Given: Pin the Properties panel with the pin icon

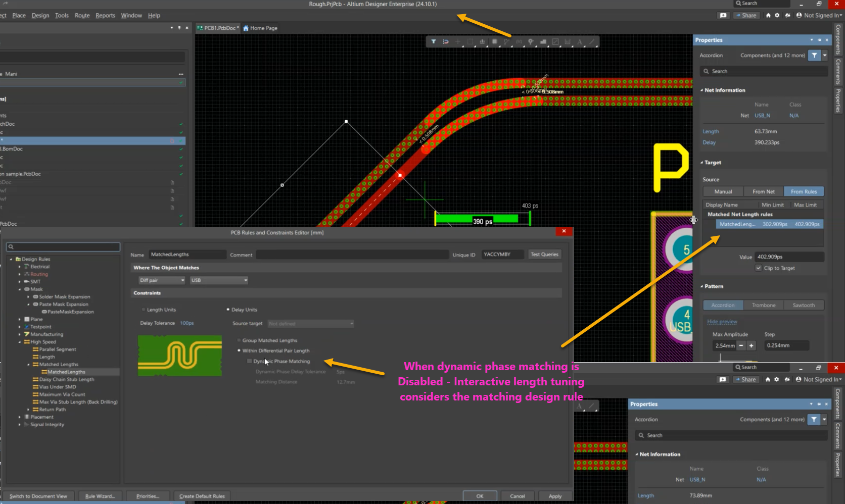Looking at the screenshot, I should tap(819, 40).
